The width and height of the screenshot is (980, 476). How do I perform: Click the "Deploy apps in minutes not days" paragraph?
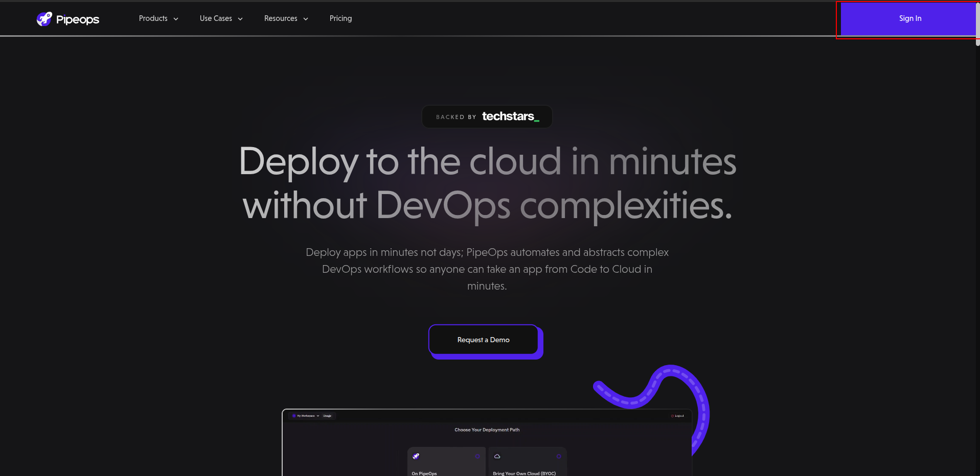487,269
